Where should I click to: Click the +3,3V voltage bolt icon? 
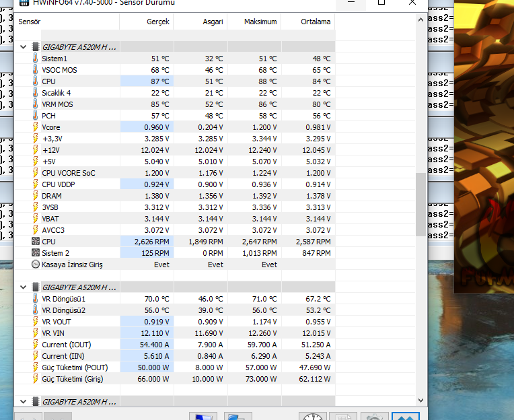(36, 139)
